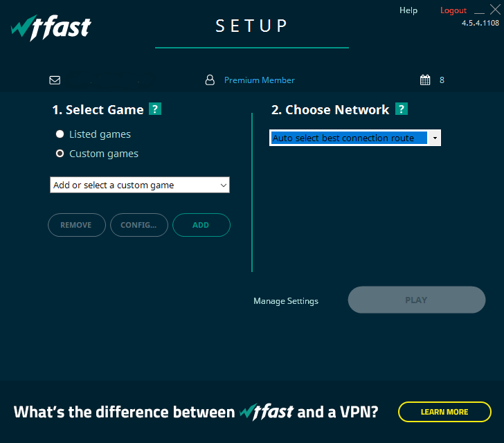The image size is (504, 443).
Task: Open the CONFIG... button
Action: (139, 225)
